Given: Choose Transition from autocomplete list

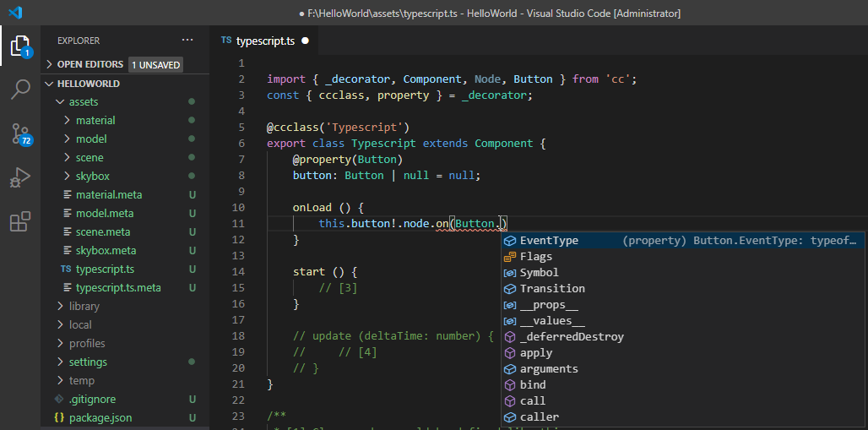Looking at the screenshot, I should [x=684, y=289].
